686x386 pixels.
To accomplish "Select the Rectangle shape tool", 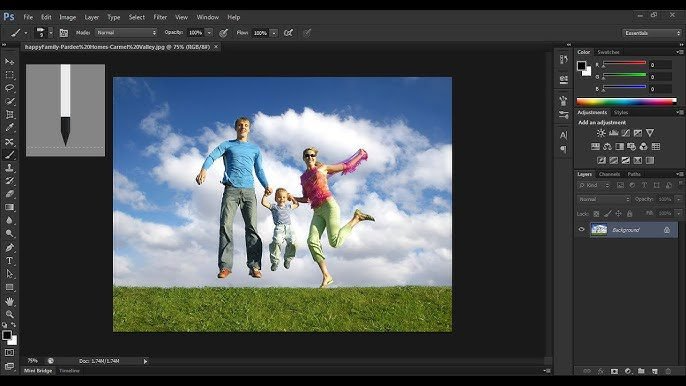I will tap(9, 288).
